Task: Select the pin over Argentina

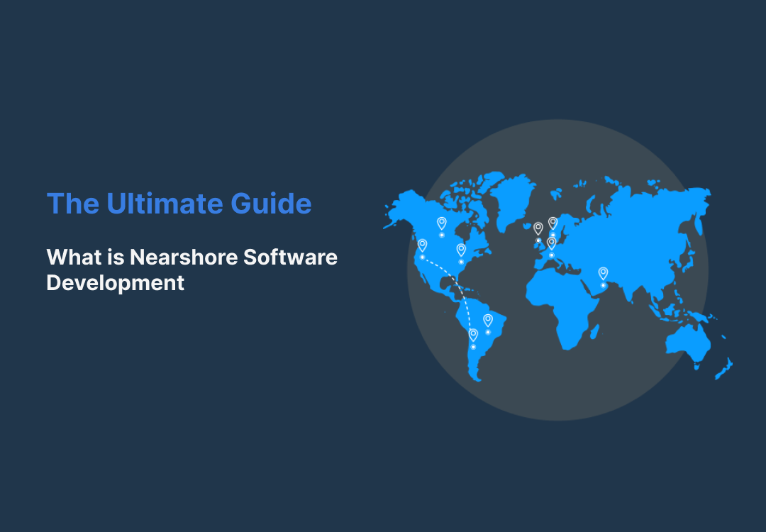Action: [x=473, y=334]
